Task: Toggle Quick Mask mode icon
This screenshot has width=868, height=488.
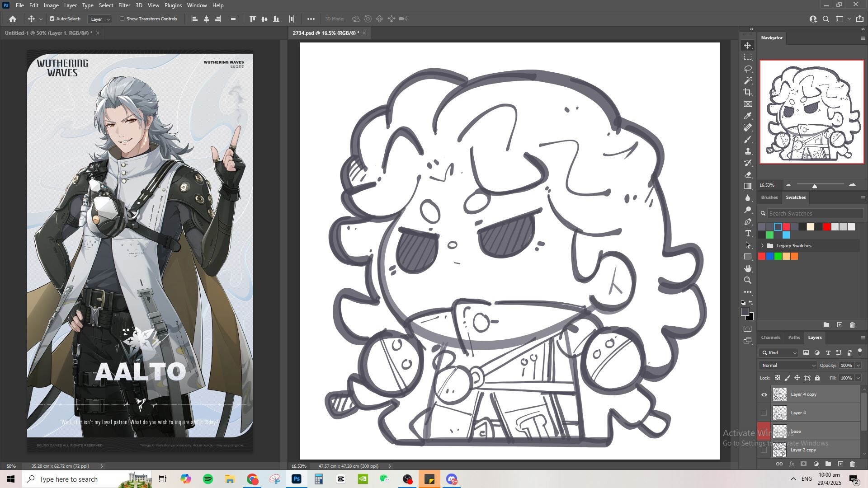Action: [748, 329]
